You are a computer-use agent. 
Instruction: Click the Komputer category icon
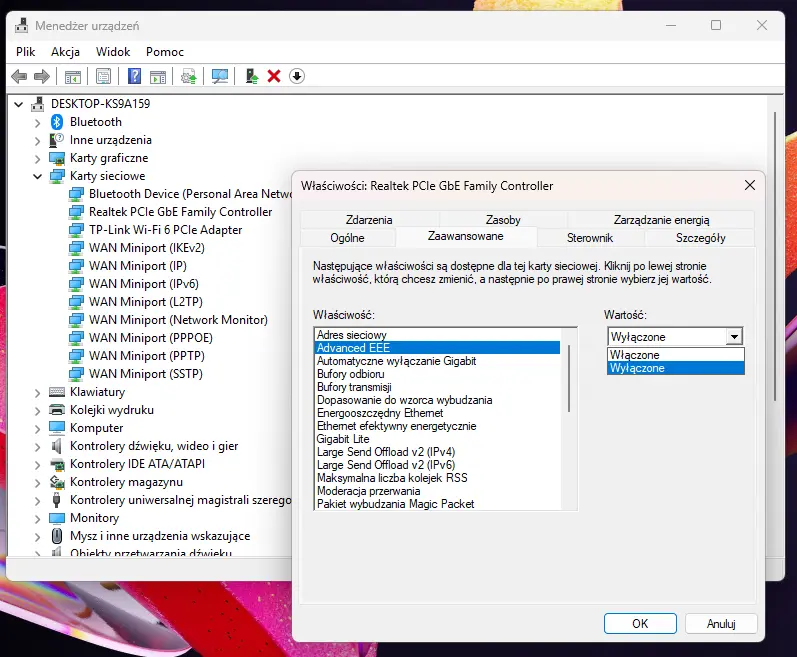[57, 428]
